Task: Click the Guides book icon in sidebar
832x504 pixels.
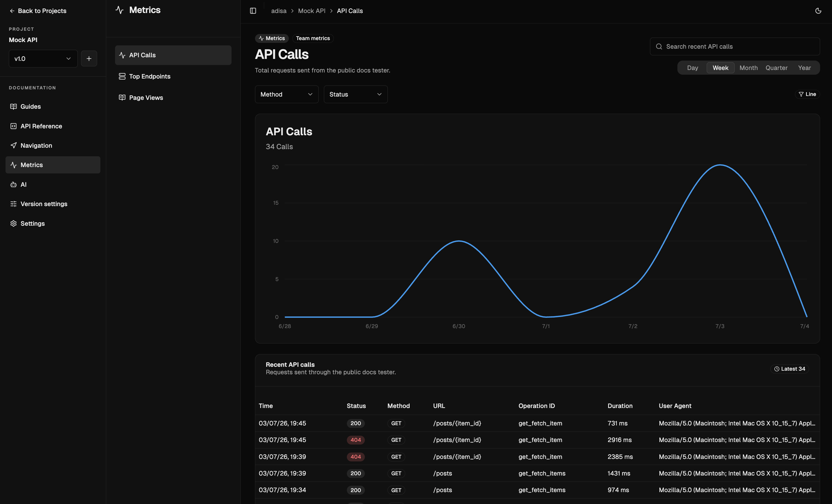Action: (x=14, y=106)
